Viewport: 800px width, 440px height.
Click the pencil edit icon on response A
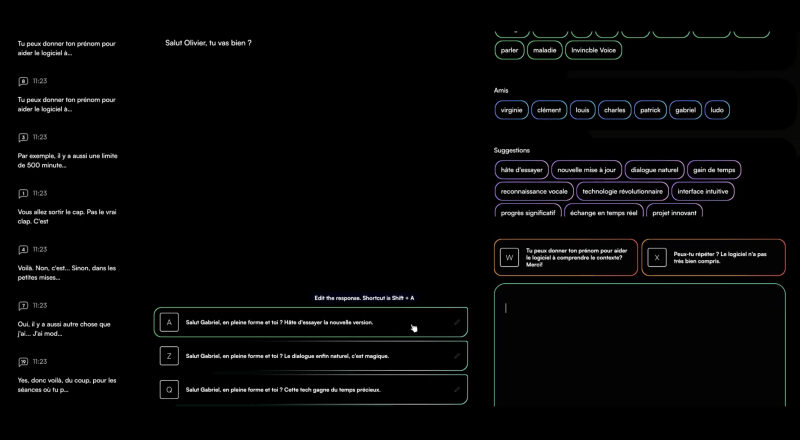pos(457,322)
